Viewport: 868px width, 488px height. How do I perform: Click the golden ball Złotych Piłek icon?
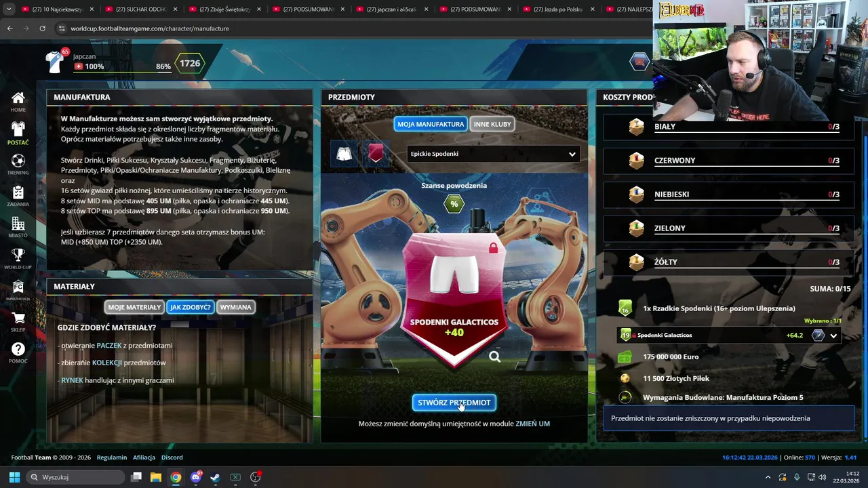[x=625, y=378]
